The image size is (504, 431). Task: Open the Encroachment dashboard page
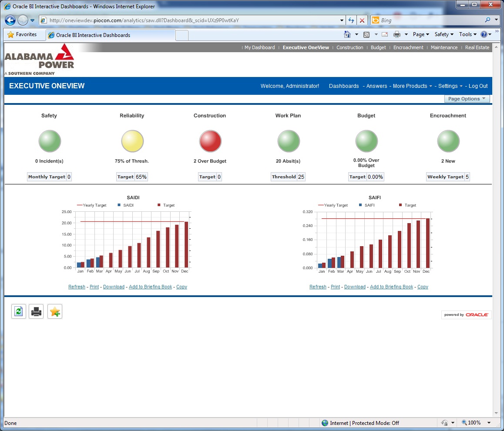[408, 47]
